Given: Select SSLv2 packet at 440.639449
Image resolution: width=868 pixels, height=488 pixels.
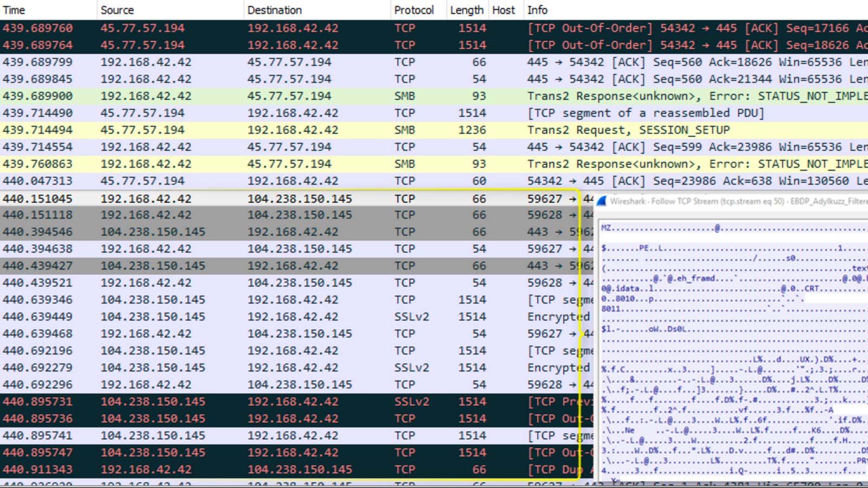Looking at the screenshot, I should (x=297, y=317).
